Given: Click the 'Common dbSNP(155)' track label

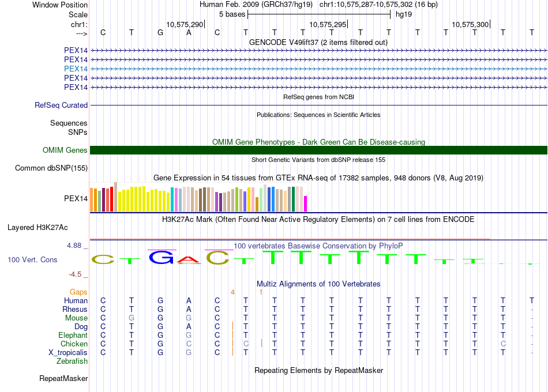Looking at the screenshot, I should (x=51, y=168).
